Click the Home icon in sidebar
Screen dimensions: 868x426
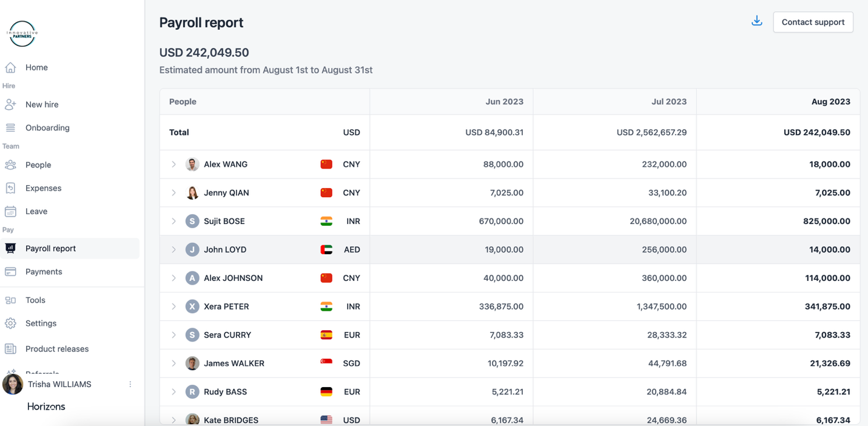point(10,67)
